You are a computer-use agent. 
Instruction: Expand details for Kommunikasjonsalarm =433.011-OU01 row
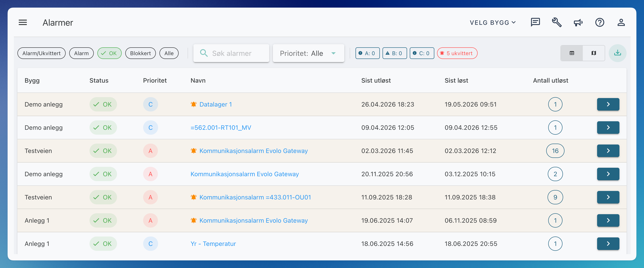tap(608, 197)
